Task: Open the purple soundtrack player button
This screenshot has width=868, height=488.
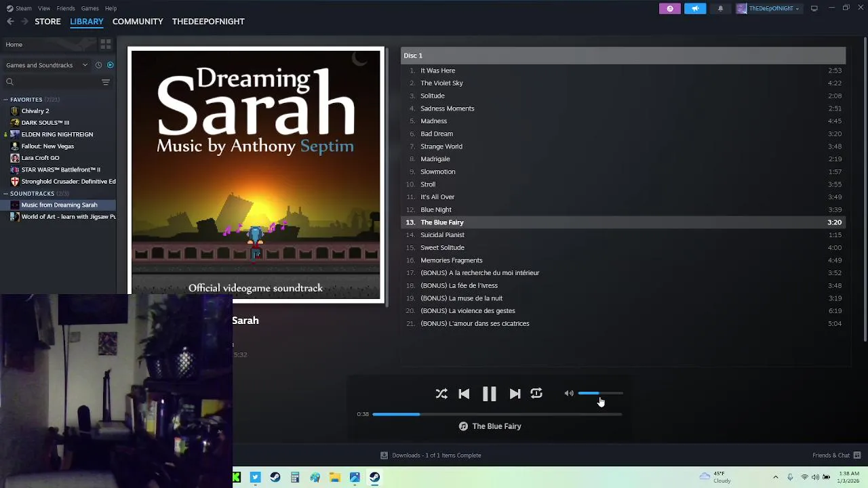Action: click(670, 8)
